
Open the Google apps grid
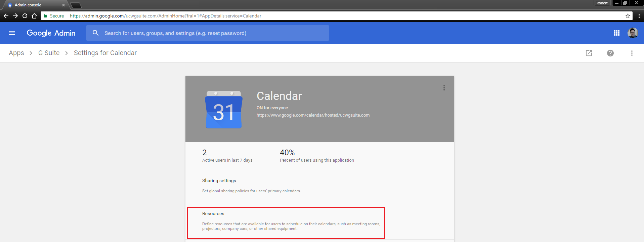[x=617, y=33]
